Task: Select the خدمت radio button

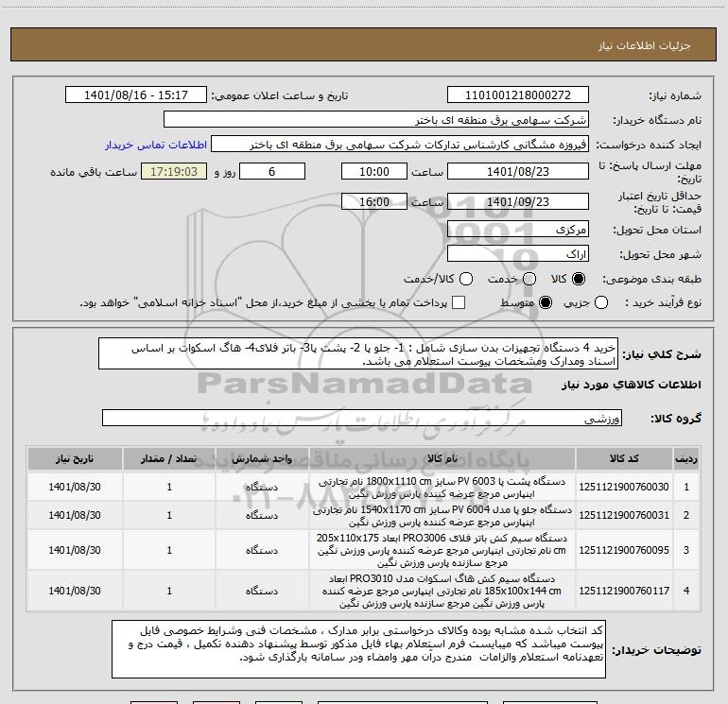Action: [x=529, y=279]
